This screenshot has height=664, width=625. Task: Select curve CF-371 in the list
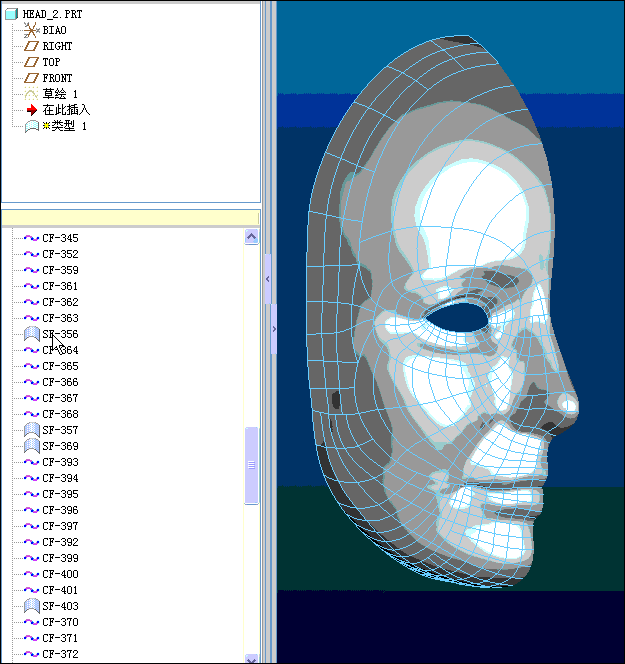click(60, 638)
